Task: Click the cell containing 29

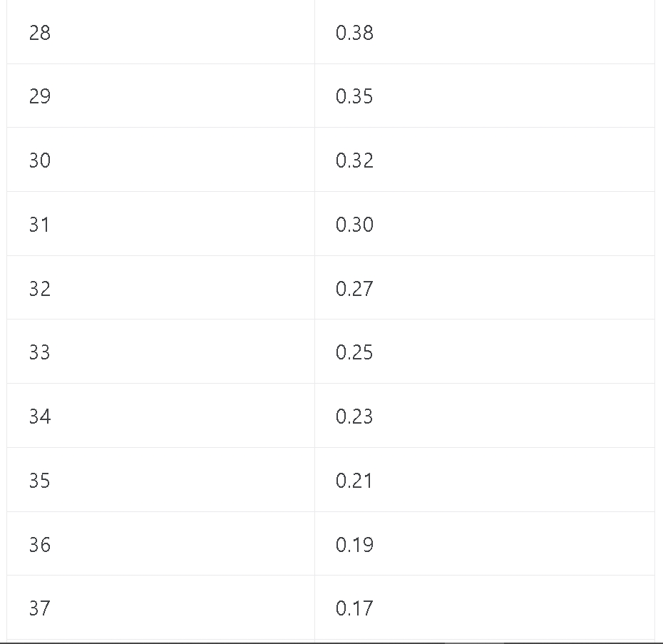Action: [x=160, y=96]
